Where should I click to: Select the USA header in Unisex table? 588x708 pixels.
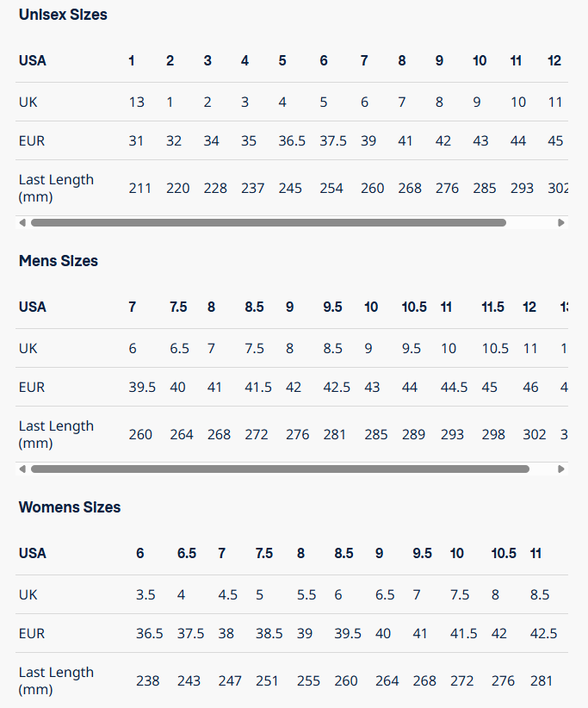tap(33, 60)
